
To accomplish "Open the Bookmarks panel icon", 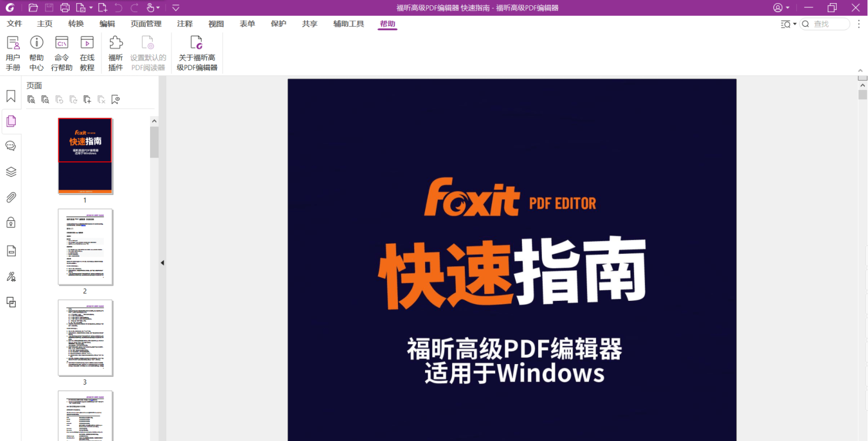I will pos(11,96).
